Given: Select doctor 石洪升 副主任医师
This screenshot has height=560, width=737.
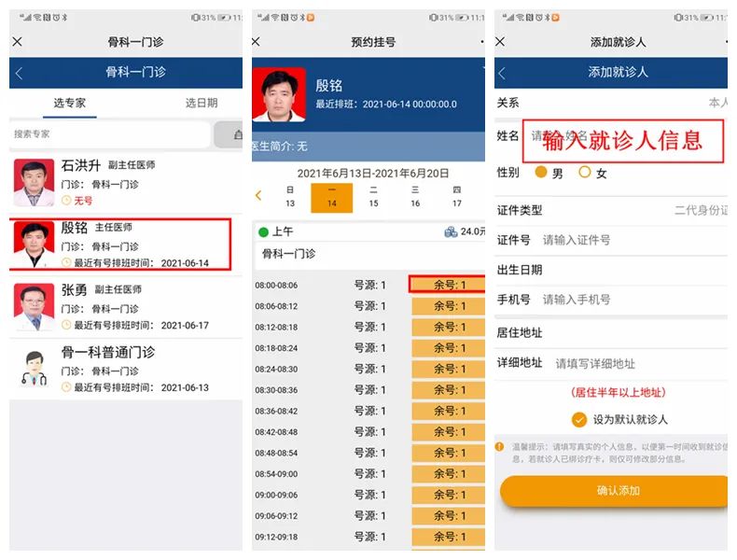Looking at the screenshot, I should pyautogui.click(x=126, y=182).
